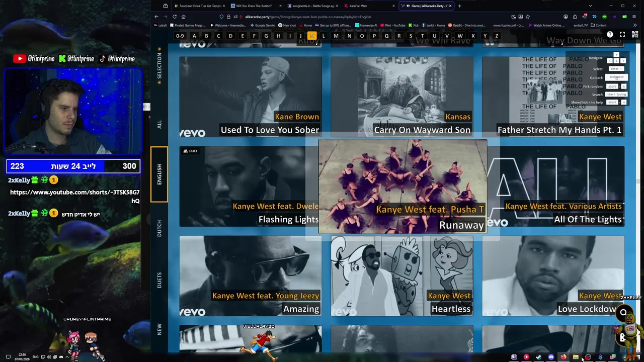Jump to letter A artists
This screenshot has width=644, height=362.
[194, 36]
